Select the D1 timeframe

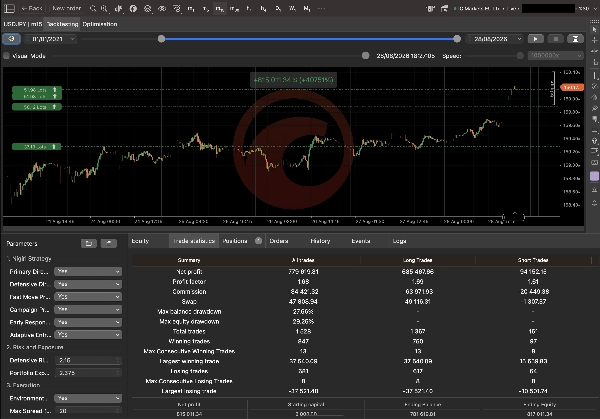pos(278,8)
